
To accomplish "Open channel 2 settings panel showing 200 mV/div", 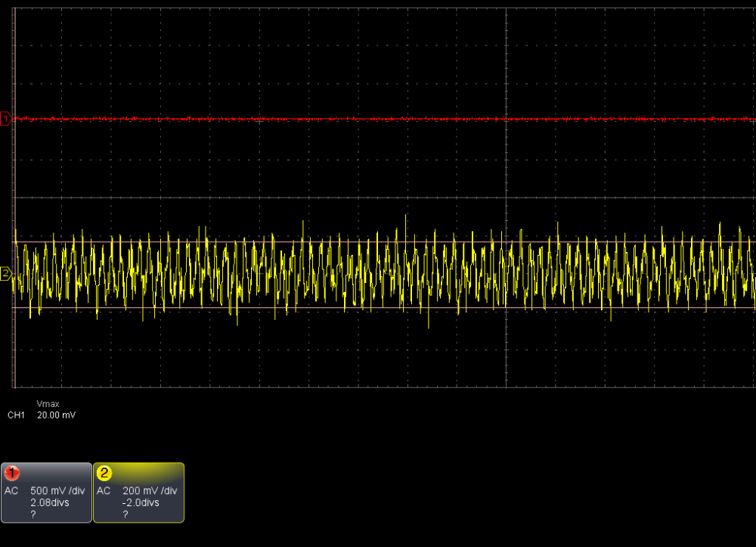I will pyautogui.click(x=139, y=493).
